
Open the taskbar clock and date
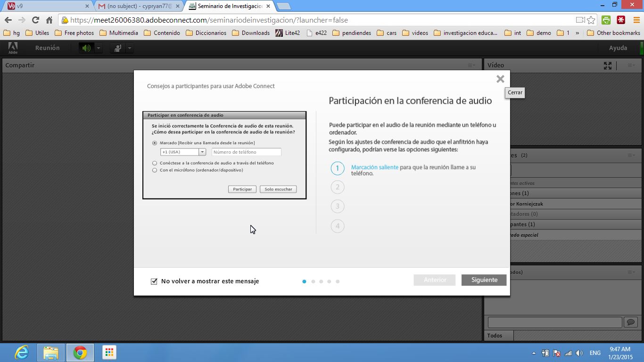point(620,353)
